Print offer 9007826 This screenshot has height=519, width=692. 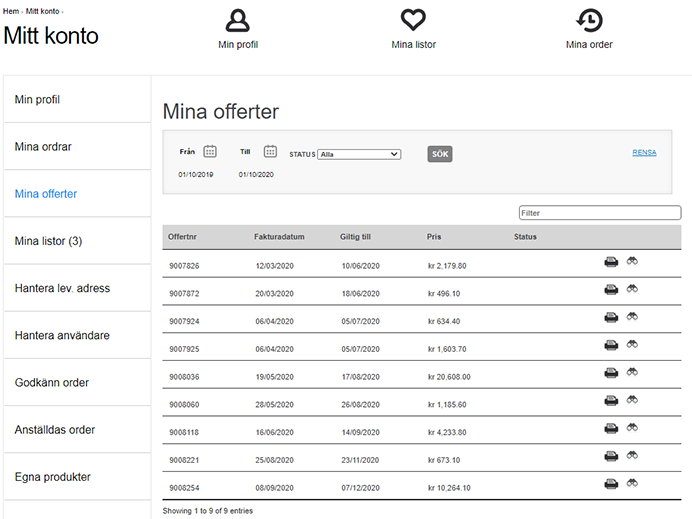click(x=611, y=262)
